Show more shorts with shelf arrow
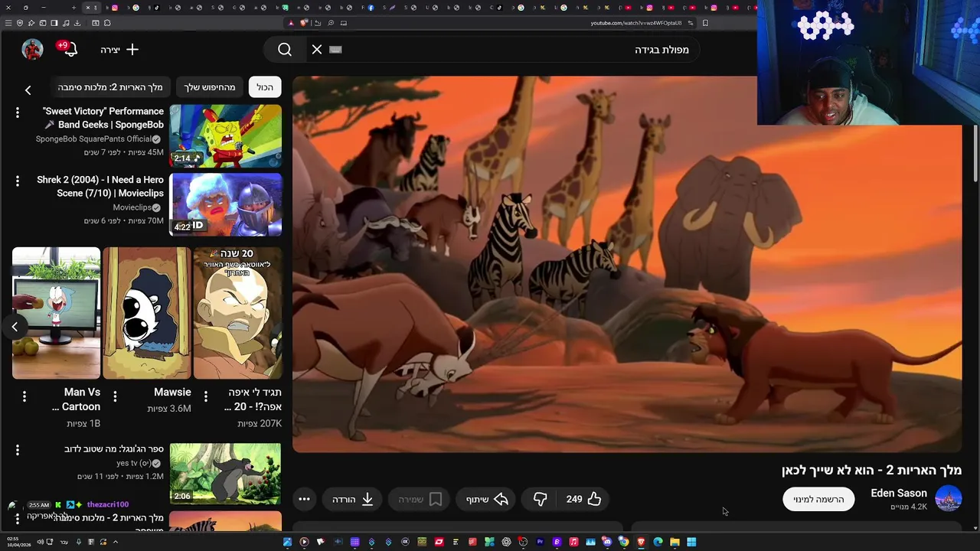 tap(15, 327)
